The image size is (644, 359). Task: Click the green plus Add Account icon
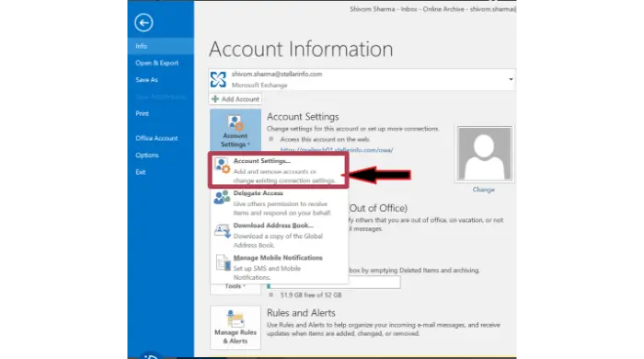pos(214,99)
